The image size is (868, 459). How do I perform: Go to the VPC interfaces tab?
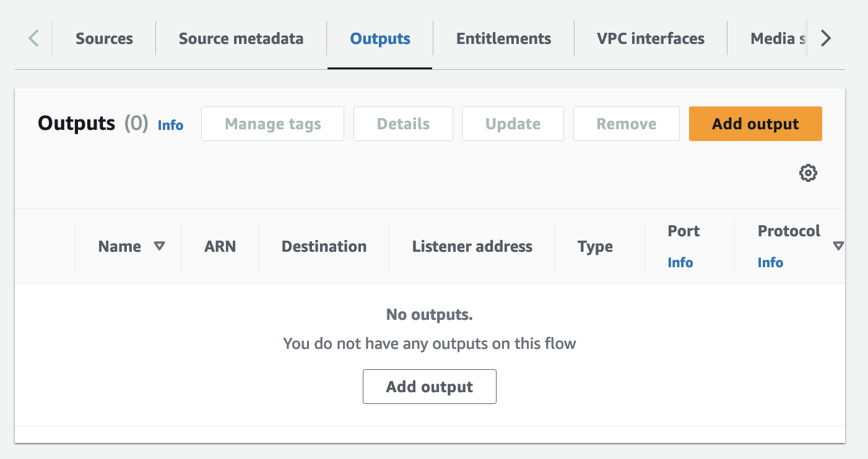650,38
